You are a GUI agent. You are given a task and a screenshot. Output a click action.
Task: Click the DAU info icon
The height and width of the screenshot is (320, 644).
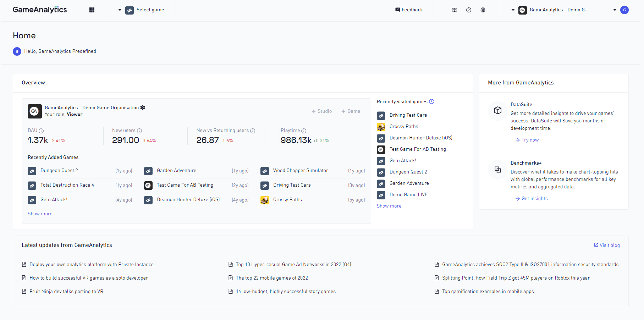coord(41,131)
